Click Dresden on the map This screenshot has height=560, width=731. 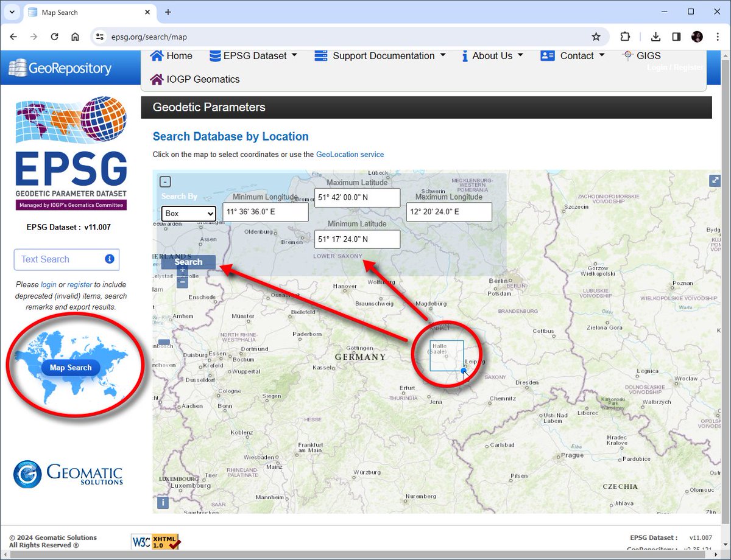pos(526,383)
